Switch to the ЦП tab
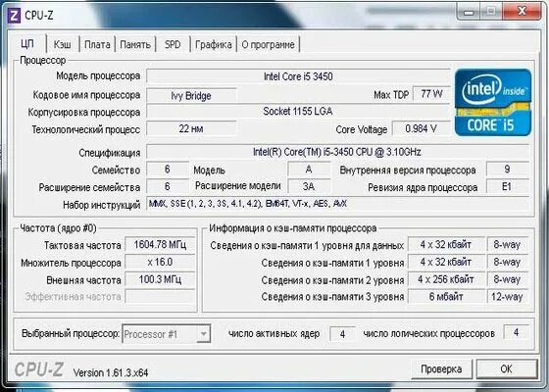The image size is (549, 392). pos(27,44)
